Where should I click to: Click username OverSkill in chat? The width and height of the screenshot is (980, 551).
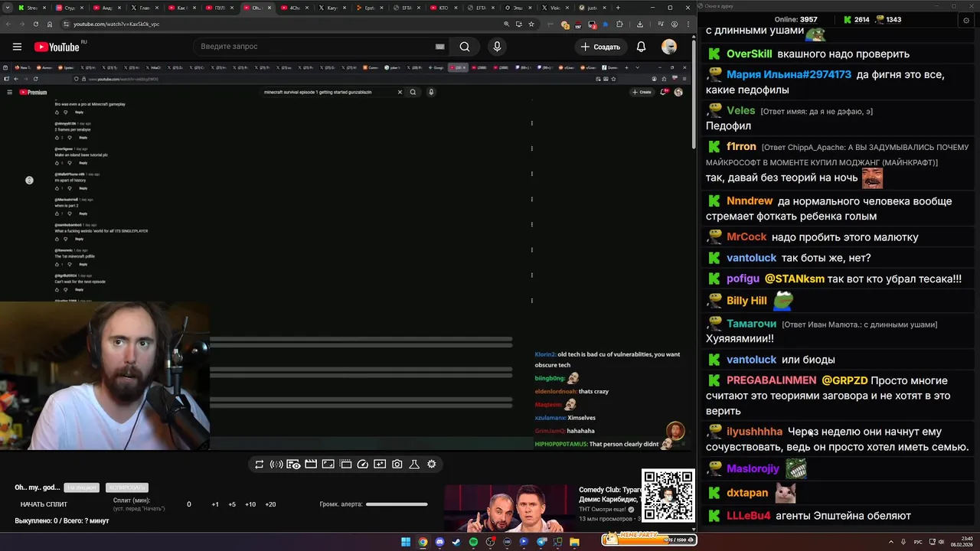point(749,54)
